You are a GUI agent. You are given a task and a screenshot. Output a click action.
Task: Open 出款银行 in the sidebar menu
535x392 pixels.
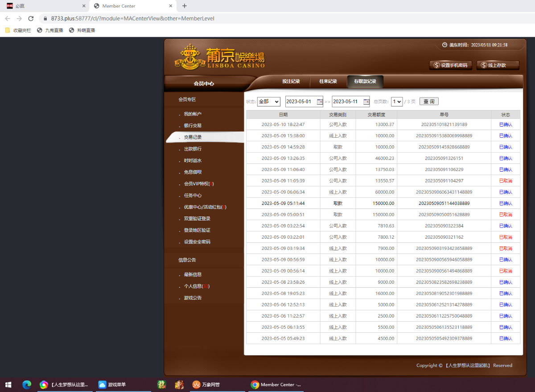tap(193, 149)
